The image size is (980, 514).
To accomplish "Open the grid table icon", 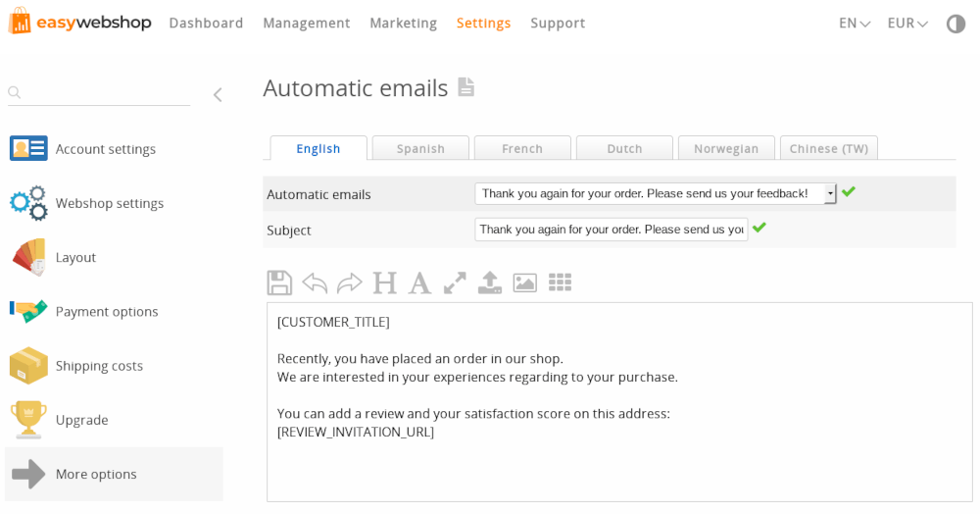I will (x=560, y=283).
